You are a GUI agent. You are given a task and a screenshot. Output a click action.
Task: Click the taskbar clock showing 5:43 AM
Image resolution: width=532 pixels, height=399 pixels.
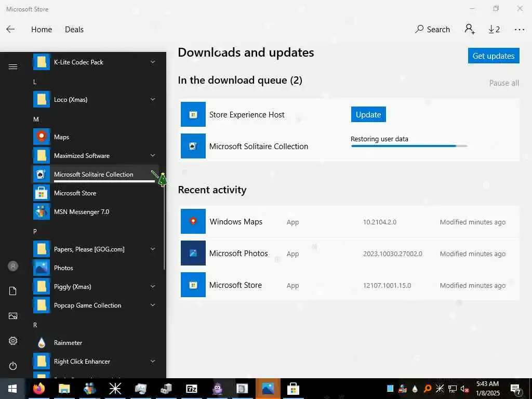point(487,389)
